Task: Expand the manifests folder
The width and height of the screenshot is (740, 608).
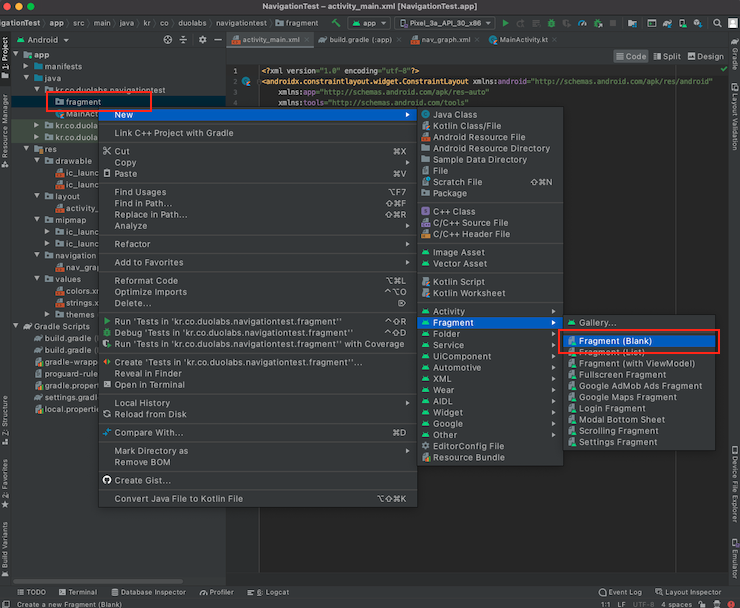Action: [26, 66]
